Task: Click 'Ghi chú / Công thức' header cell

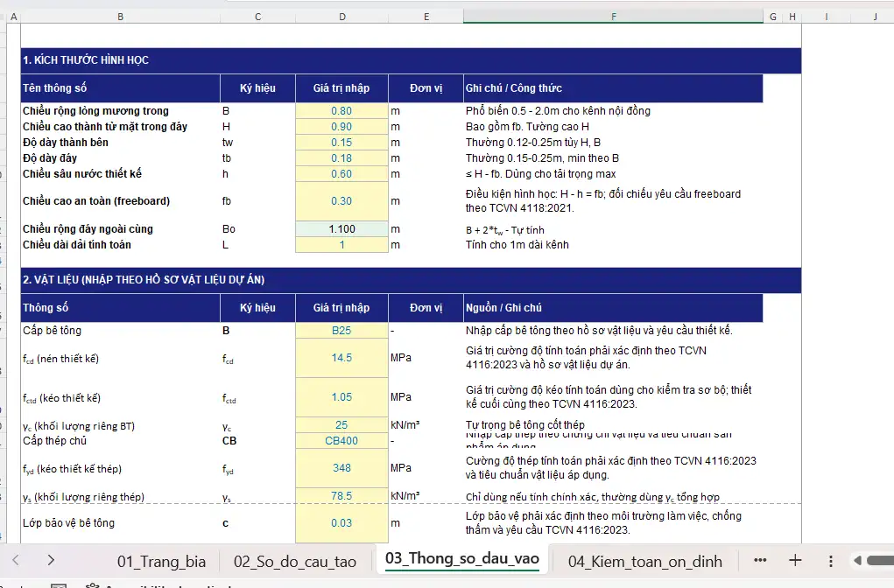Action: [x=614, y=88]
